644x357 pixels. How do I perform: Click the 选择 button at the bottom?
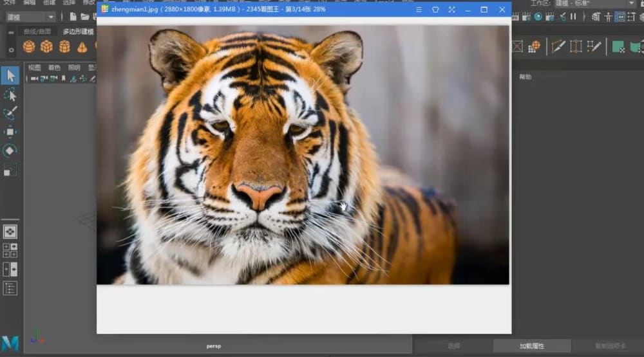tap(454, 346)
